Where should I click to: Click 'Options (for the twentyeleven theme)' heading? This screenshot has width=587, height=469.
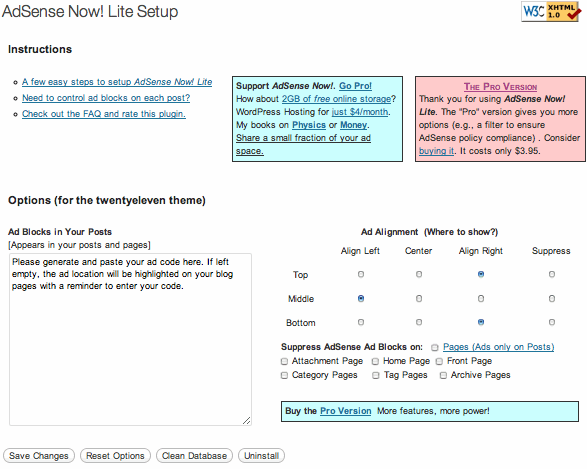point(107,201)
